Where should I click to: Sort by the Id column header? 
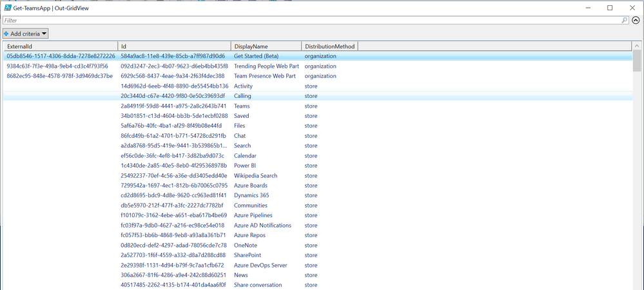point(175,46)
